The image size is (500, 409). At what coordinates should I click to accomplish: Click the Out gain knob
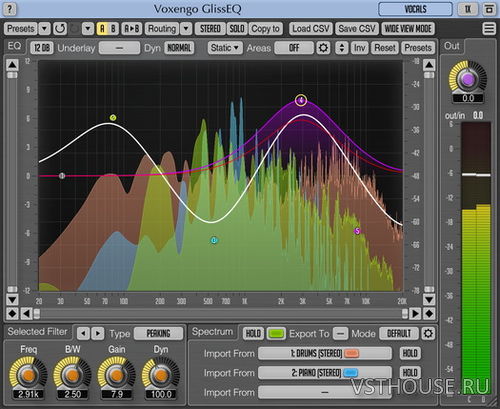coord(468,79)
